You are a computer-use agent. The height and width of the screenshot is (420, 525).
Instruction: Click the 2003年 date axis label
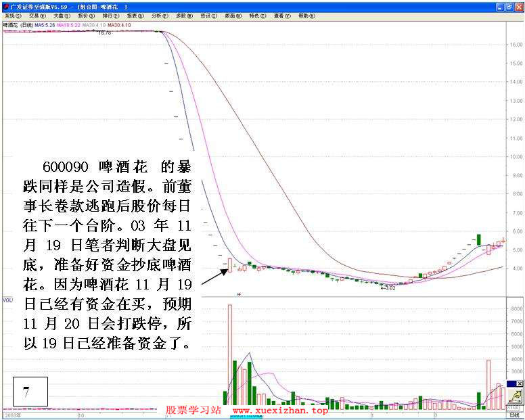tap(13, 415)
